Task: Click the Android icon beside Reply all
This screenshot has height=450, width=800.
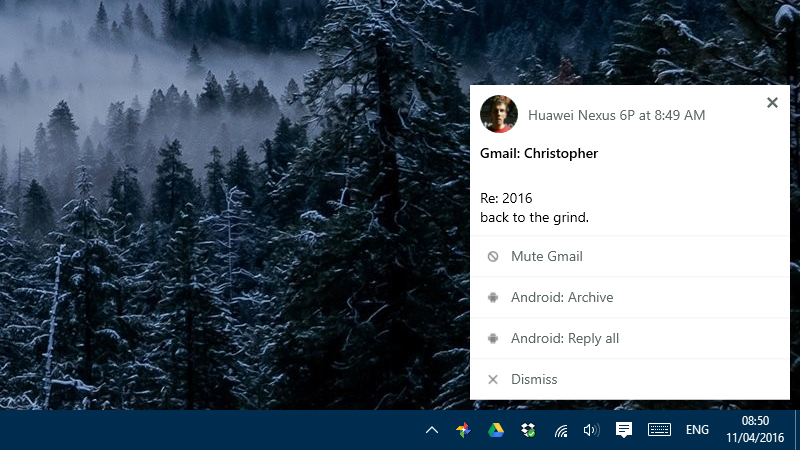Action: 492,338
